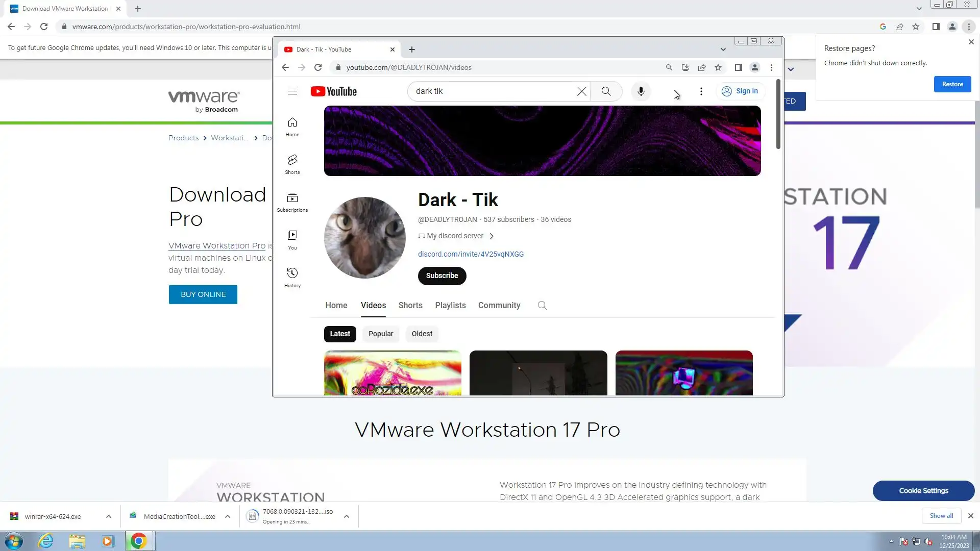The image size is (980, 551).
Task: Bookmark the YouTube page with the star icon
Action: [718, 67]
